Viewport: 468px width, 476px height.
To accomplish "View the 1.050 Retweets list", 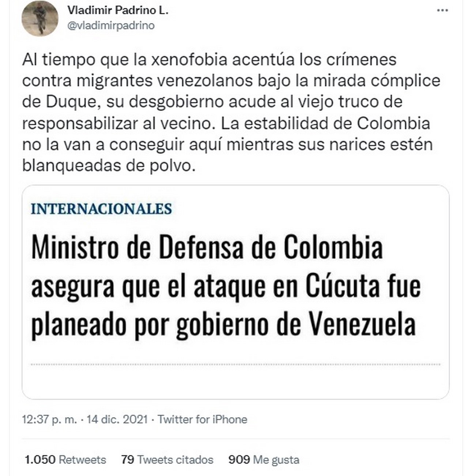I will pyautogui.click(x=65, y=459).
